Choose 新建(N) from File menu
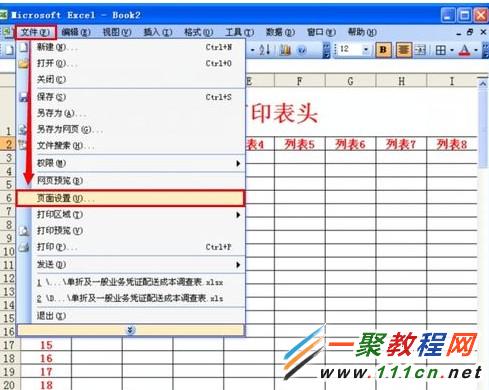This screenshot has width=489, height=390. [131, 47]
